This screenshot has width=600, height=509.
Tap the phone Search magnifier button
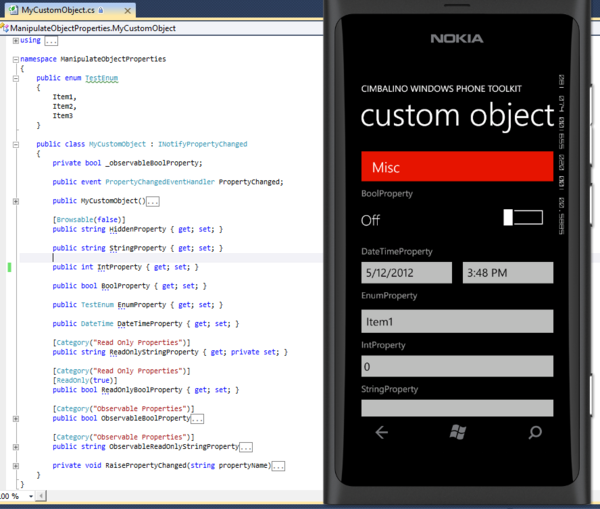point(535,432)
